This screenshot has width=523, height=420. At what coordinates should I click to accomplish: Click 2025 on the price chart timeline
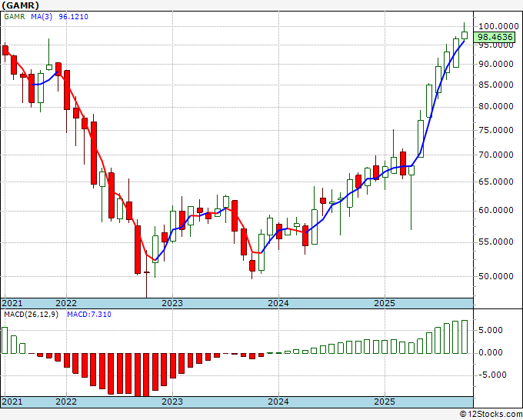tap(385, 303)
